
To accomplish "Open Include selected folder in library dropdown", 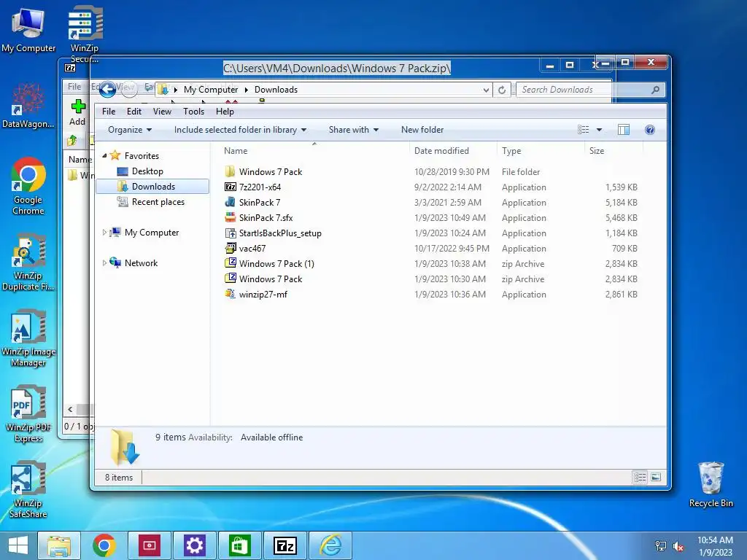I will tap(240, 130).
